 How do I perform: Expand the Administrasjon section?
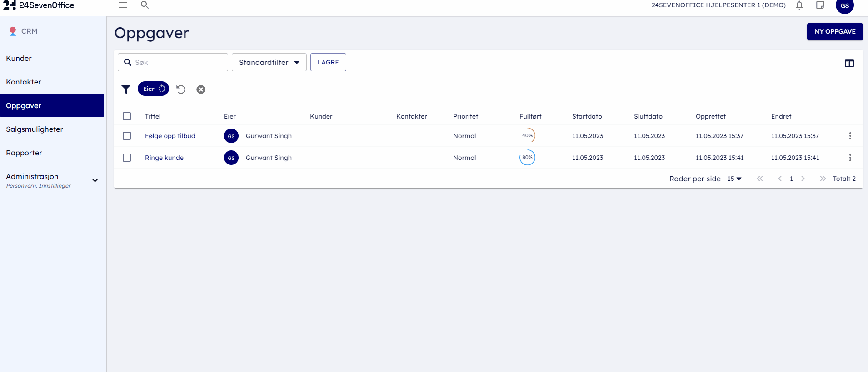pyautogui.click(x=95, y=180)
